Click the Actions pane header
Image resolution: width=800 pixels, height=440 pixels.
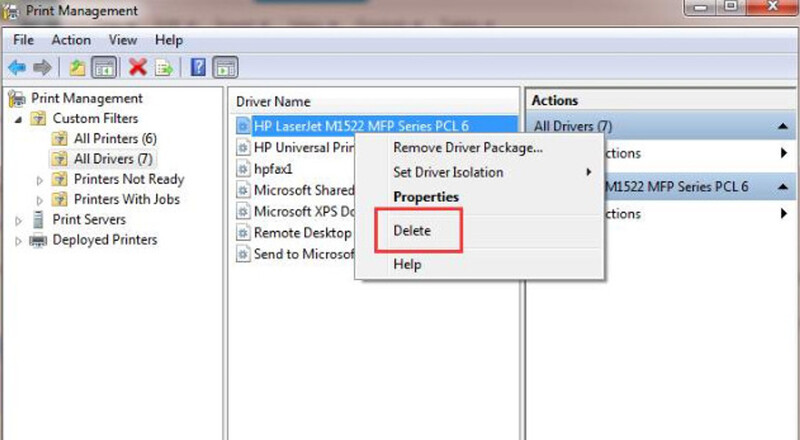pos(662,101)
